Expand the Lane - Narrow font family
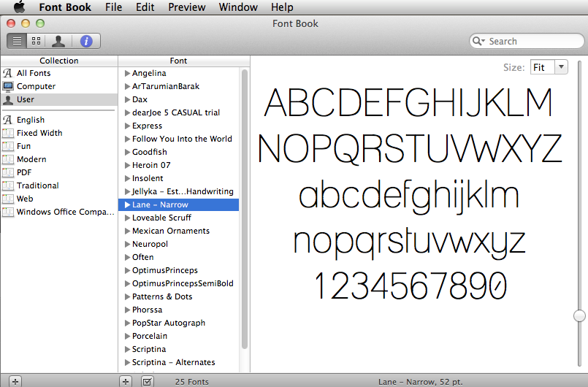The height and width of the screenshot is (387, 588). pyautogui.click(x=128, y=204)
